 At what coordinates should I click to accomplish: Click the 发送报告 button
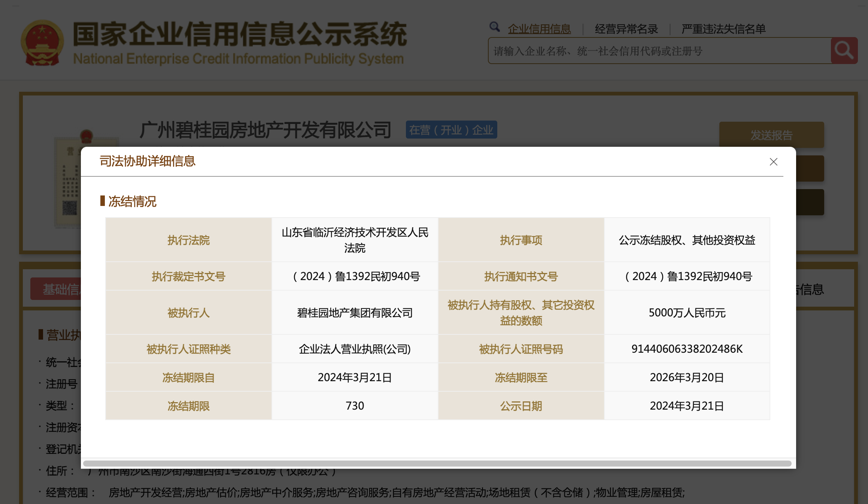click(771, 135)
